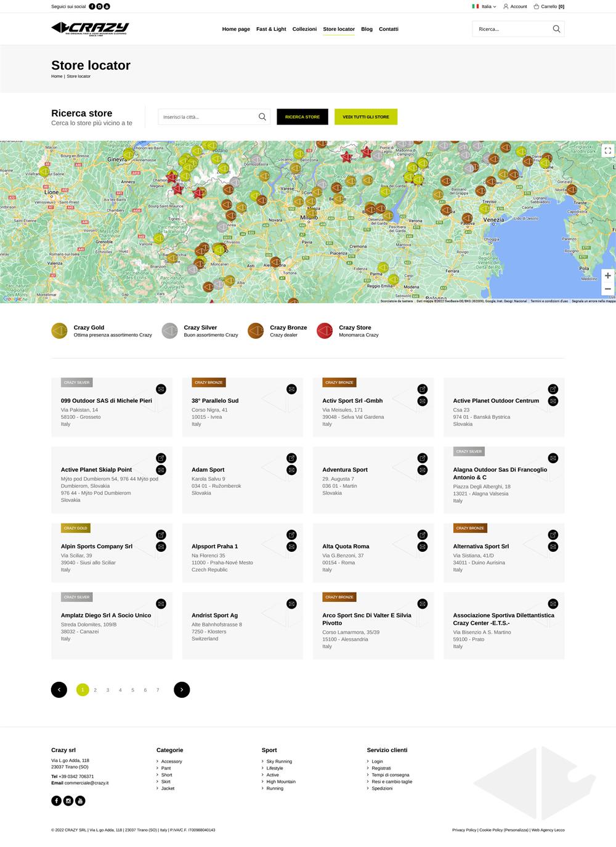Click Vedi tutti gli store button

tap(366, 116)
